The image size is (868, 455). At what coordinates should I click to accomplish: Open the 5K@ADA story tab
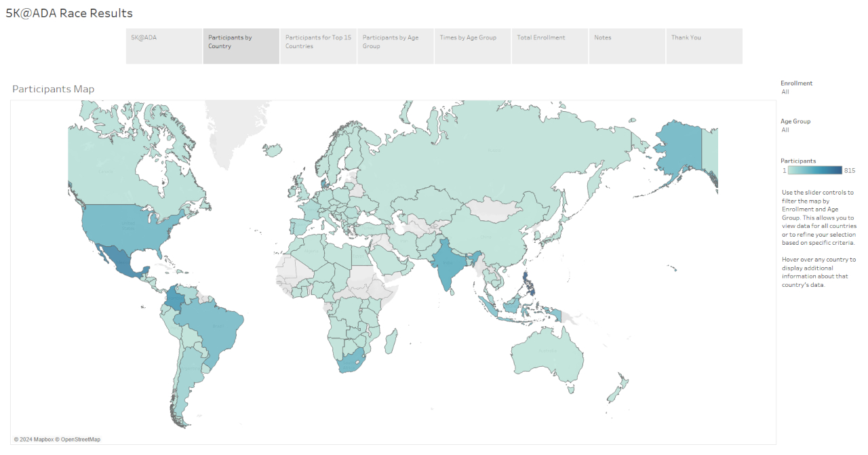(x=164, y=46)
